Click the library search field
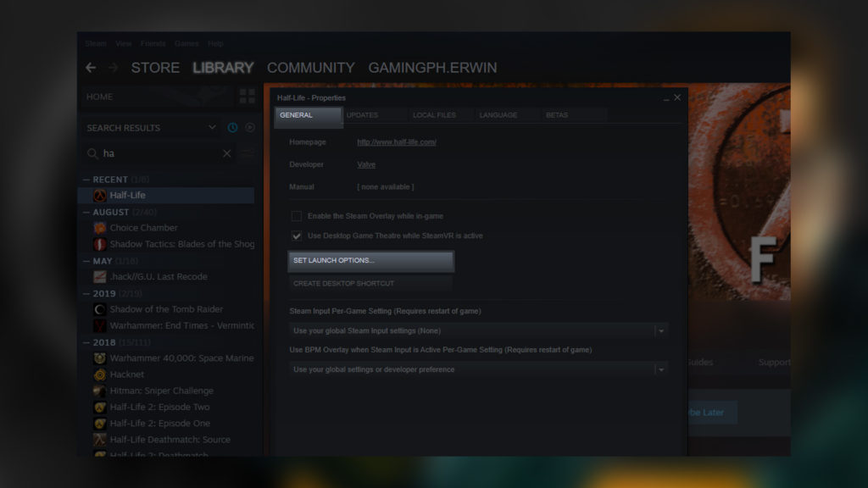This screenshot has width=868, height=488. [159, 153]
